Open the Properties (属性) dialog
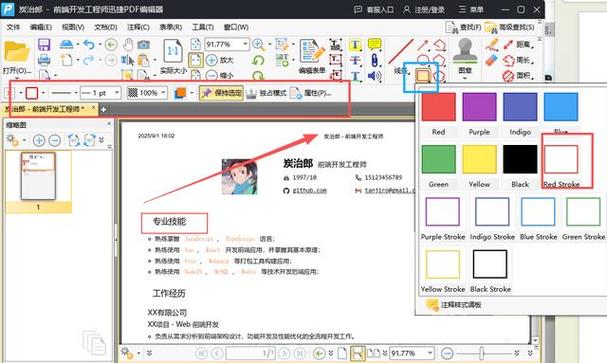 [x=310, y=93]
